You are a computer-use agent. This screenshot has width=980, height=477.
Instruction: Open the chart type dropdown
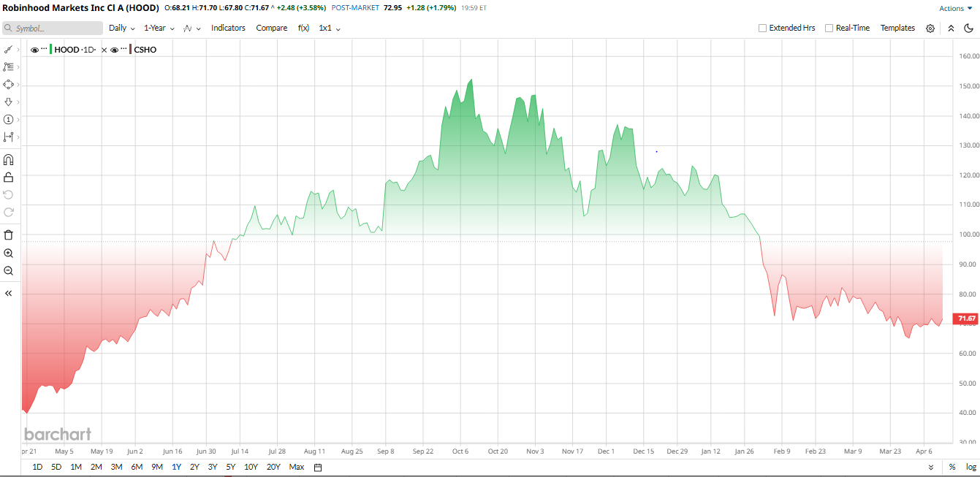click(x=192, y=28)
